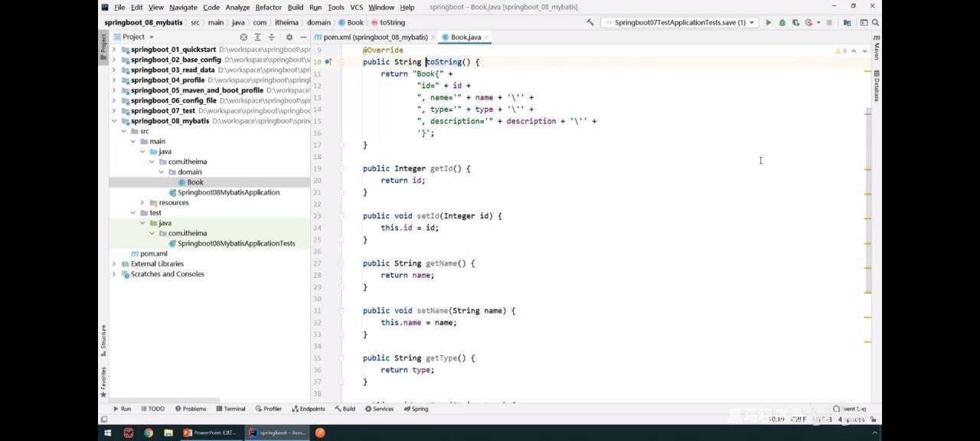
Task: Open the Problems tool window
Action: tap(190, 409)
